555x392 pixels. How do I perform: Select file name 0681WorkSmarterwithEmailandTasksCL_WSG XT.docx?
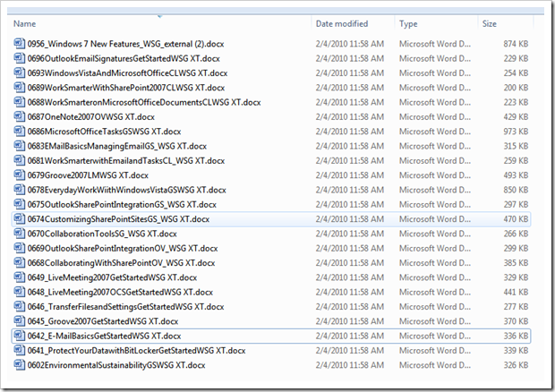click(126, 160)
